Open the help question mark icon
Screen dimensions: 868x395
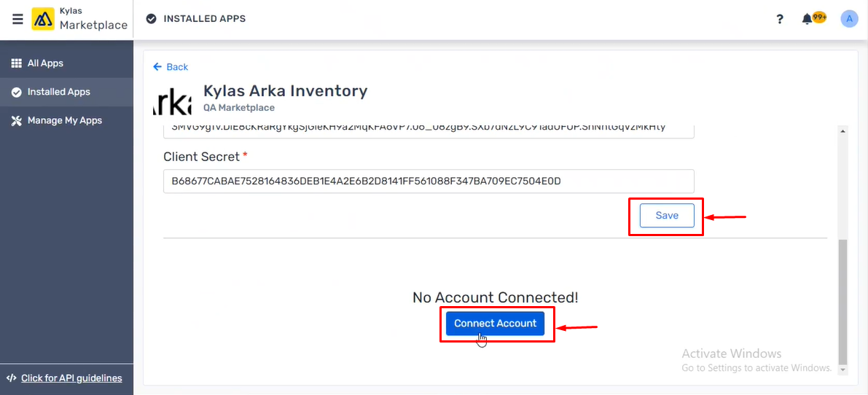(x=779, y=20)
